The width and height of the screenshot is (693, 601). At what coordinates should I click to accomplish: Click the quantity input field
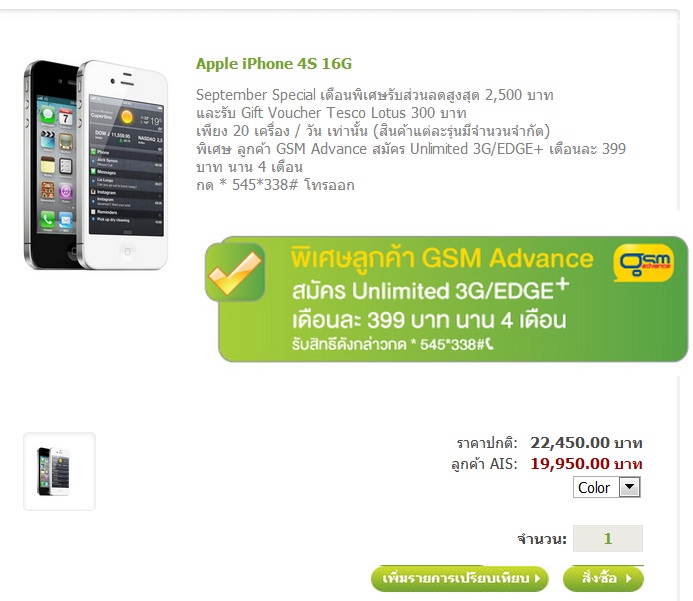[x=608, y=538]
